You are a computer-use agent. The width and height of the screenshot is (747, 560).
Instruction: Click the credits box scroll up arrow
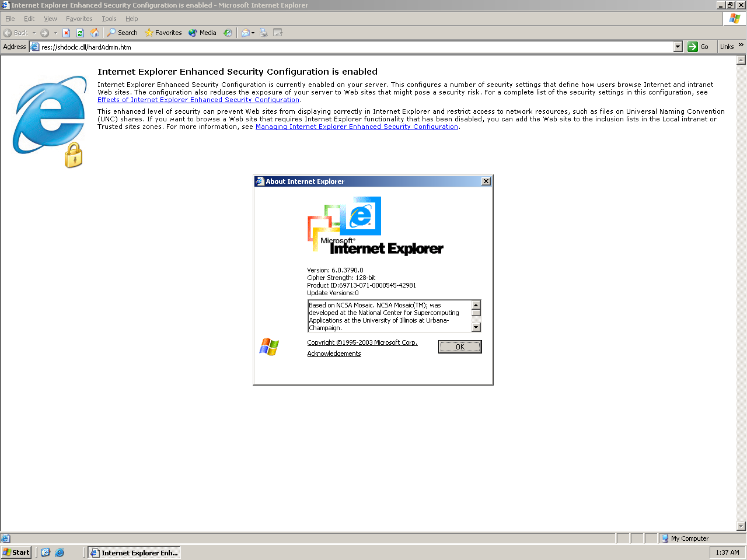click(476, 305)
